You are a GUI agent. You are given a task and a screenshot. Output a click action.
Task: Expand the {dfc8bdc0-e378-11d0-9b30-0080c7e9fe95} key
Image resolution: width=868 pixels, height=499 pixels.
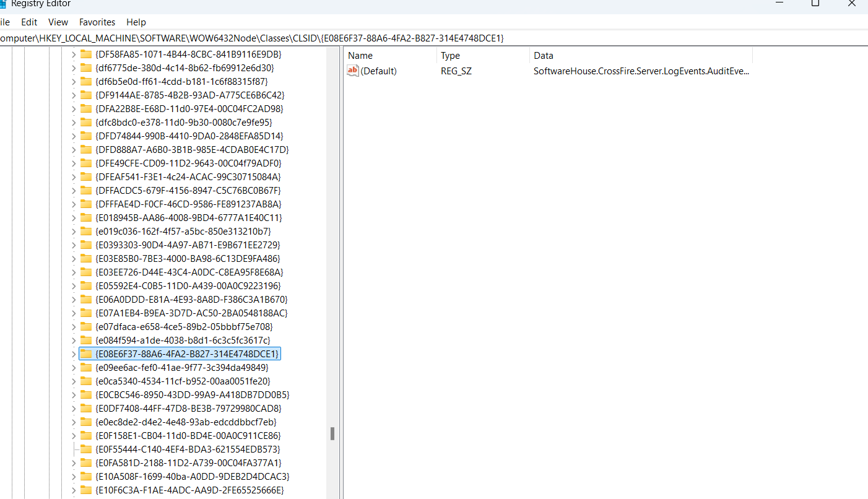(x=74, y=123)
